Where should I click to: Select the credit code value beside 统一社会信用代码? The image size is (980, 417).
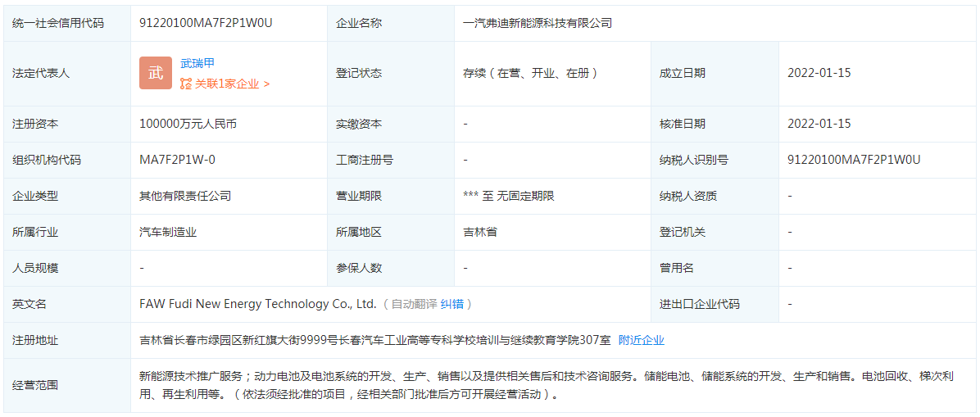(206, 24)
